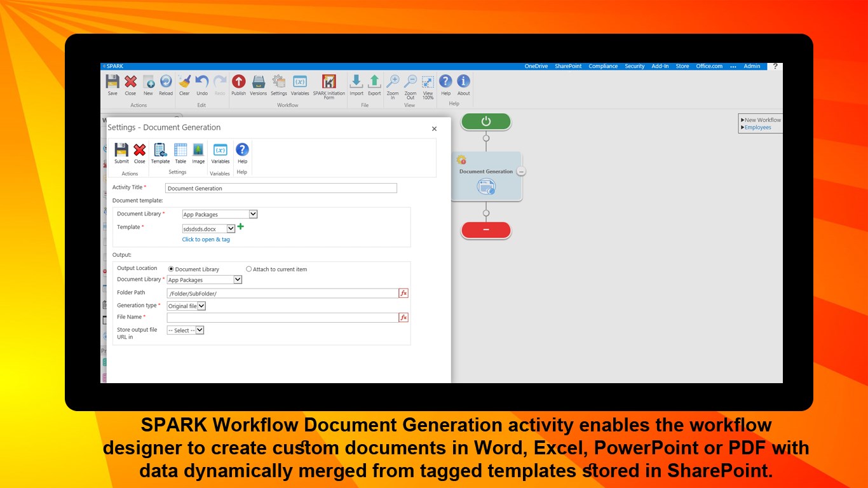Expand New Workflow tree node

[x=742, y=120]
